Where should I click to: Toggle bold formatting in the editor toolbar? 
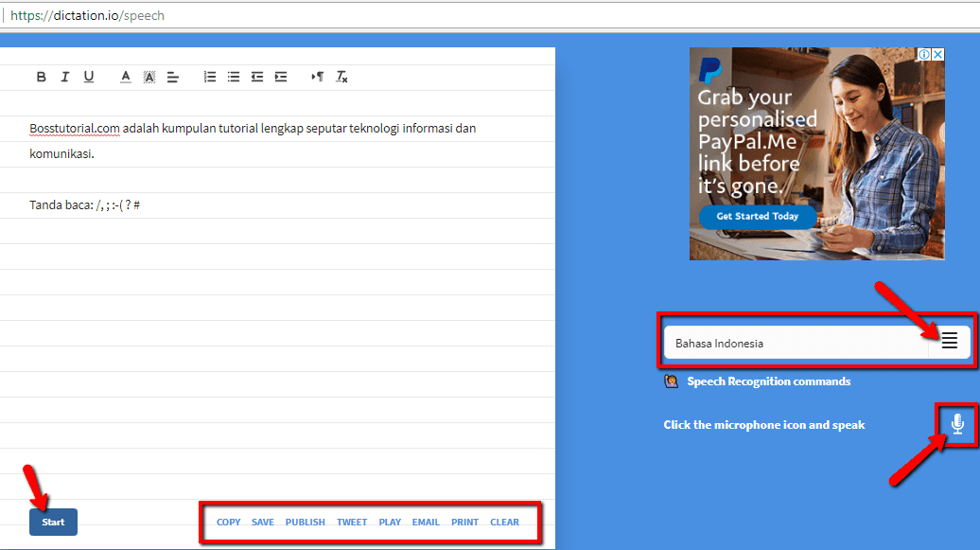click(41, 77)
